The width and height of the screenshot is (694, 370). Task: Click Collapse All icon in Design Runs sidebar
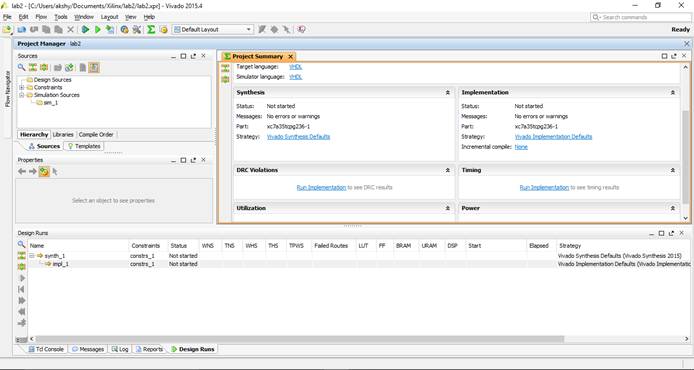21,255
